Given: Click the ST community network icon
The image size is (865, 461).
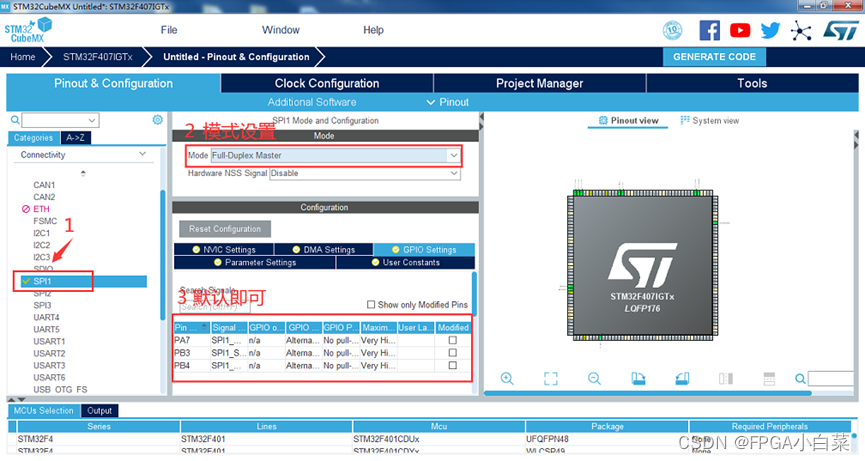Looking at the screenshot, I should click(x=800, y=30).
